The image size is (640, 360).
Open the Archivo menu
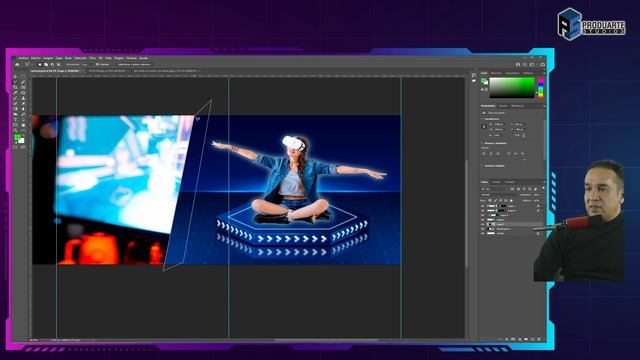(24, 58)
